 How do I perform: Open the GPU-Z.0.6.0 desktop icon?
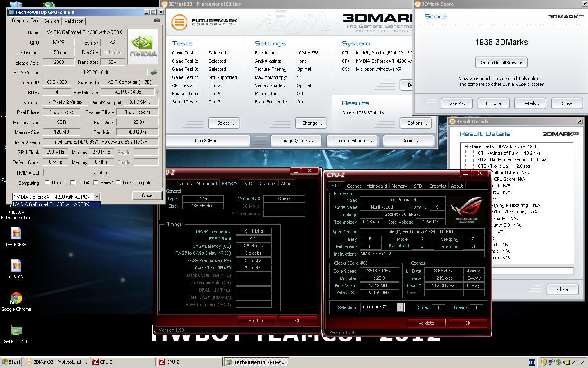tap(16, 334)
